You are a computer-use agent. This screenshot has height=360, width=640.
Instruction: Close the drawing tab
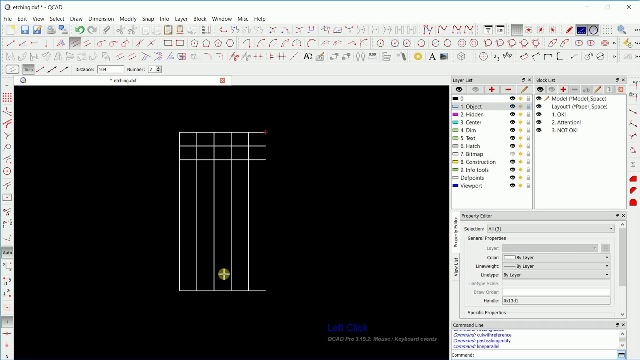point(222,80)
